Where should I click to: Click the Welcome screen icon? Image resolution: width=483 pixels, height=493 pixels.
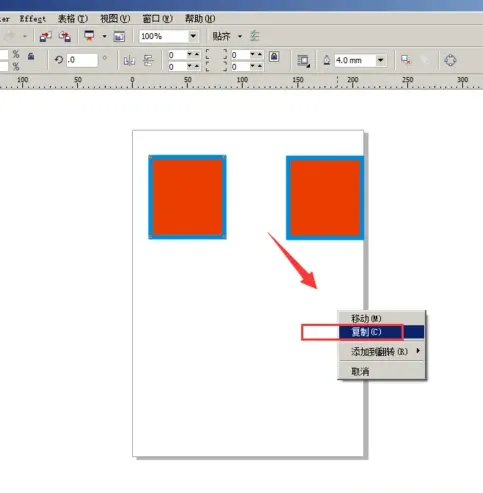pos(119,36)
